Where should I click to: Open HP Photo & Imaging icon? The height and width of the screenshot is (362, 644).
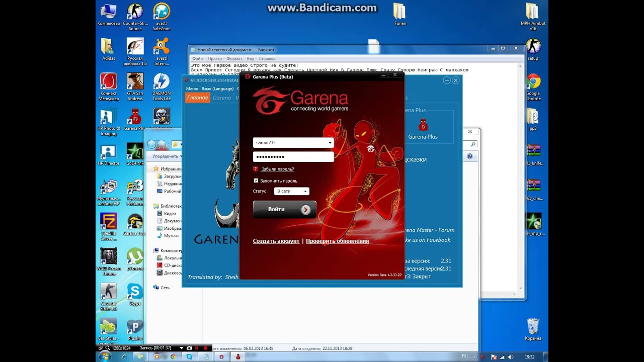click(109, 122)
